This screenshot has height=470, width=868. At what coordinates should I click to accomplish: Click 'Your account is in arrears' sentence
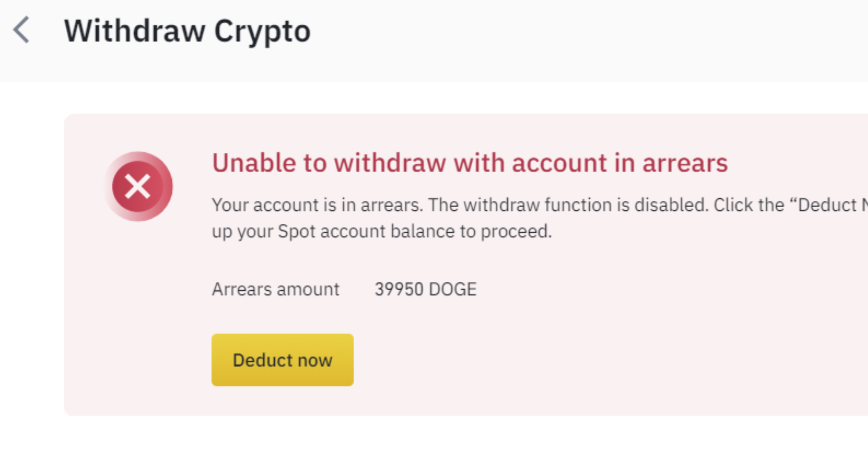[x=317, y=205]
